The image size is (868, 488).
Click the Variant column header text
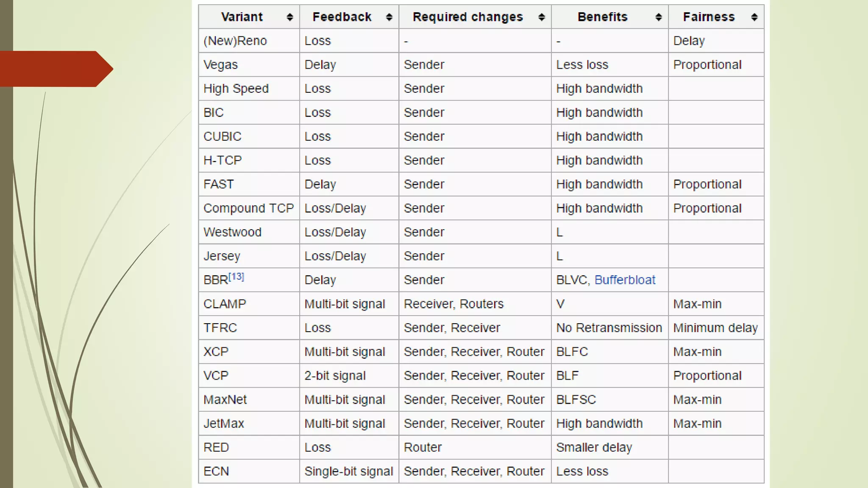pos(242,17)
